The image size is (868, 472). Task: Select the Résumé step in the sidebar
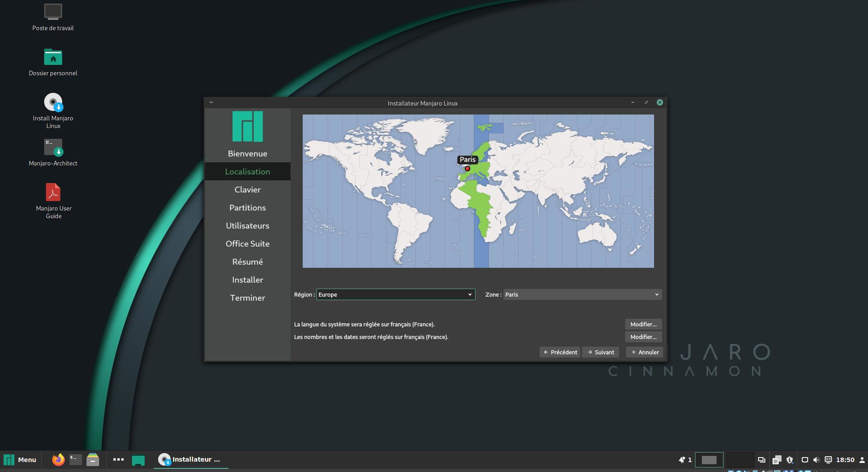pos(247,262)
